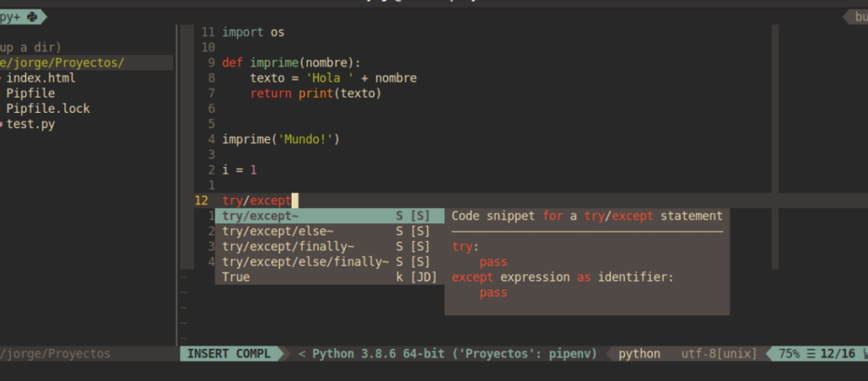Click the '/jorge/Proyectos' path in the tree status line
Viewport: 868px width, 381px height.
tap(55, 354)
